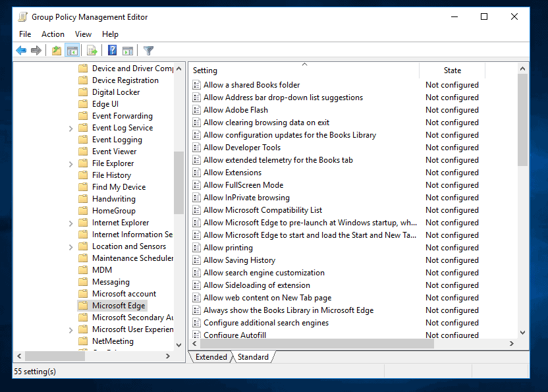Toggle the Show/Hide Console Tree icon

click(x=72, y=50)
